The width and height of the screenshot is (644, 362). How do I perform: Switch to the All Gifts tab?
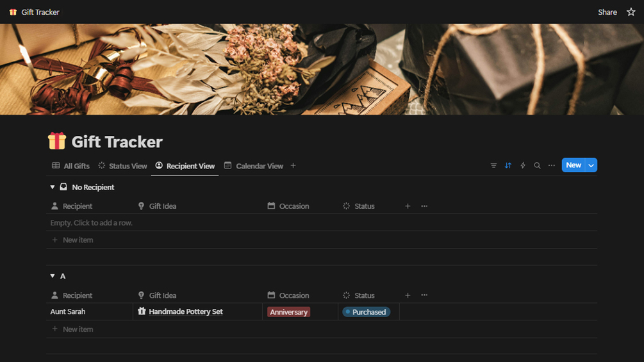70,166
